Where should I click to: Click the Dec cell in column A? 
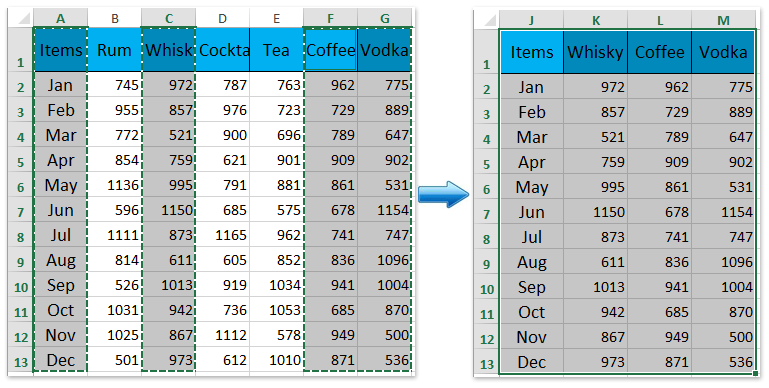(x=60, y=360)
